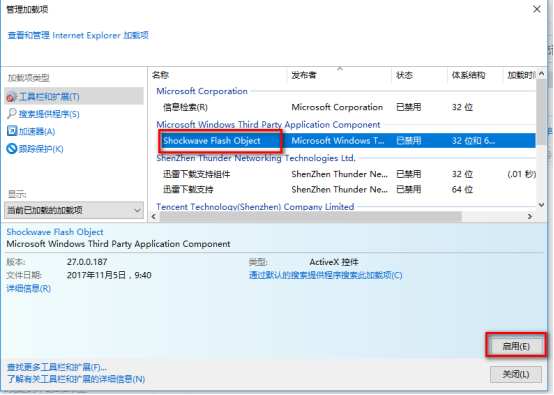Click 通过默认的搜索提供程序搜索此加载项(C) link
Screen dimensions: 554x395
[x=325, y=275]
